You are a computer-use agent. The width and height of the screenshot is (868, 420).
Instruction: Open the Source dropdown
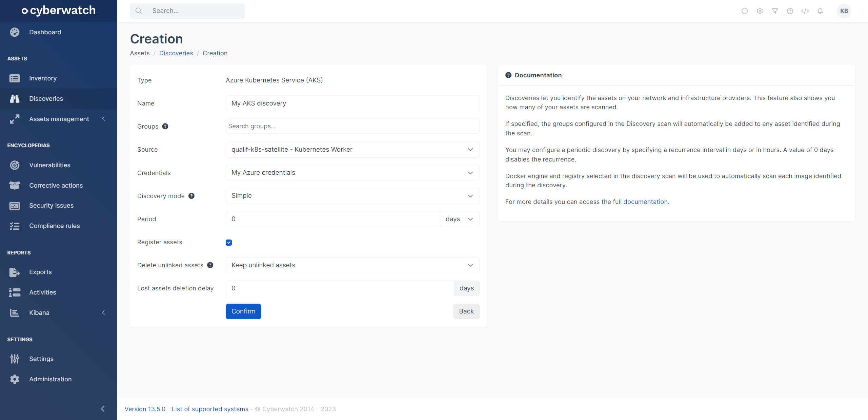[352, 150]
